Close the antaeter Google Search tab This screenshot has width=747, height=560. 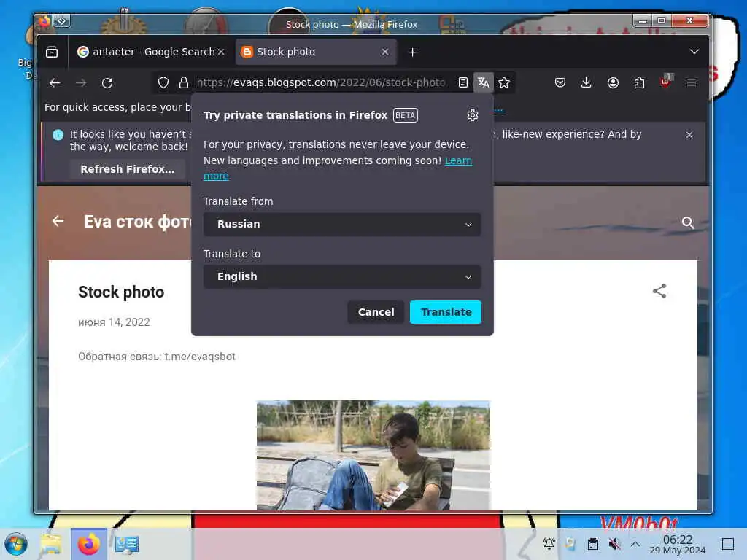221,52
